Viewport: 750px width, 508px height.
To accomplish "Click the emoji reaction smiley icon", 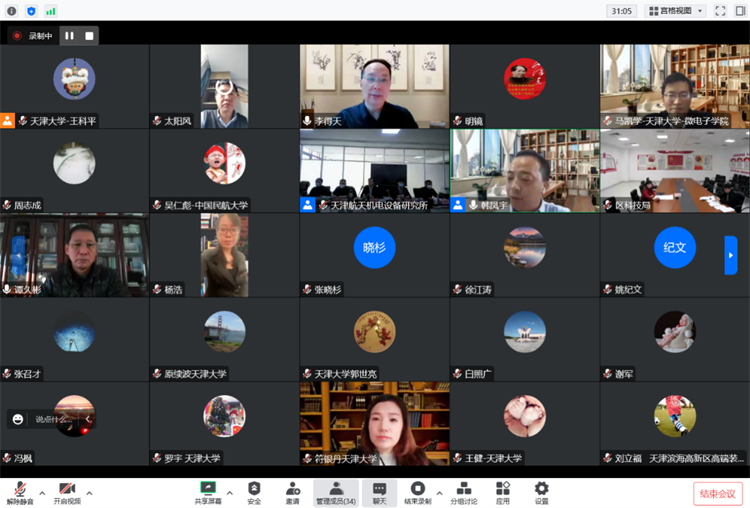I will pos(17,420).
